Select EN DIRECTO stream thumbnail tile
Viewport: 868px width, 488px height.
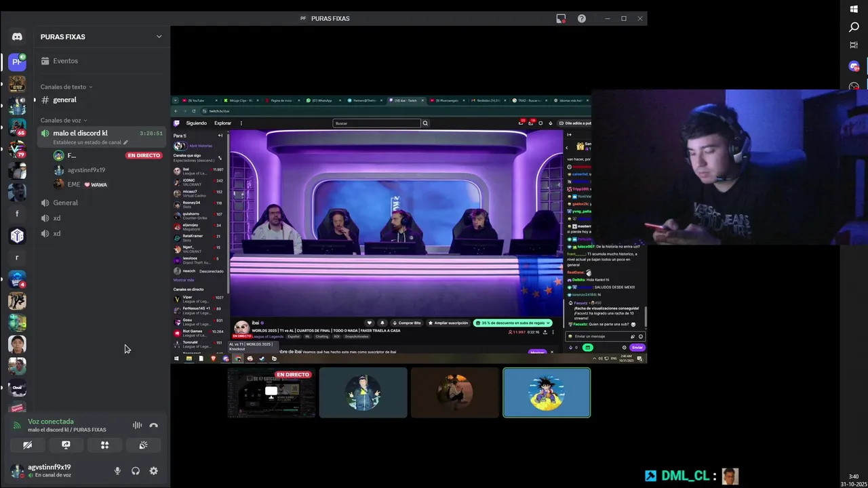(x=271, y=392)
